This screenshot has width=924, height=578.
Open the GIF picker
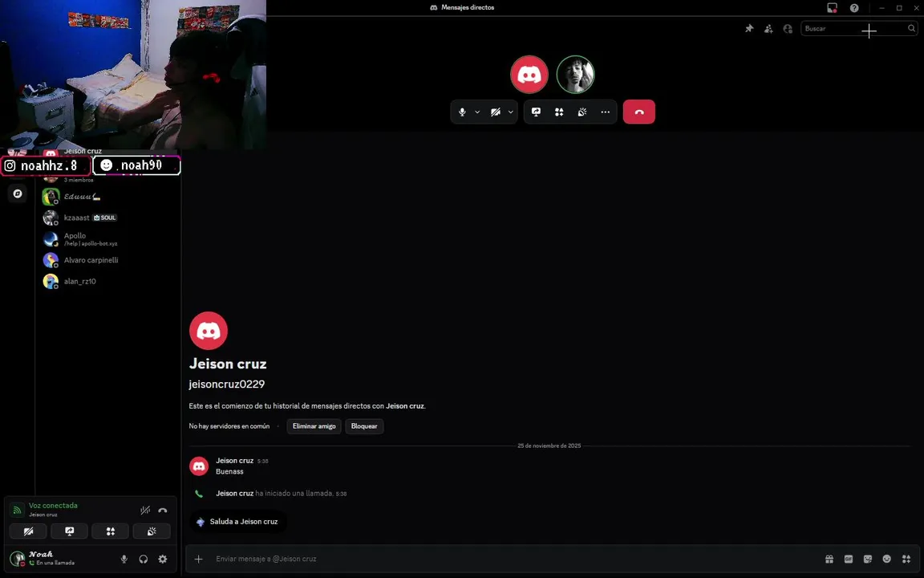(x=849, y=559)
